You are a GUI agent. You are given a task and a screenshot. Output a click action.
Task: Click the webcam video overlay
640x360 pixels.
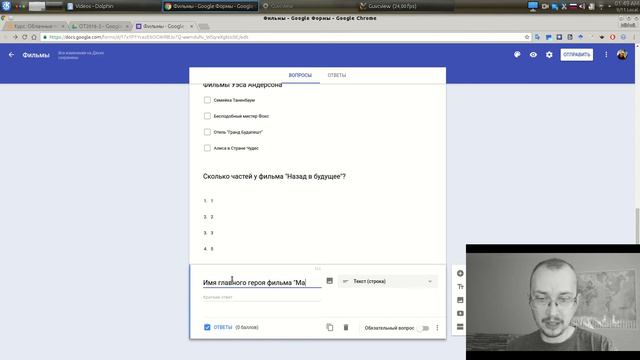click(x=553, y=302)
